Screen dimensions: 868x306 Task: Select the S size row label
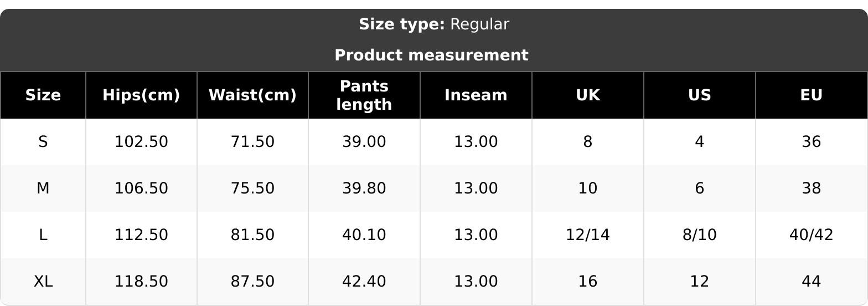click(43, 142)
